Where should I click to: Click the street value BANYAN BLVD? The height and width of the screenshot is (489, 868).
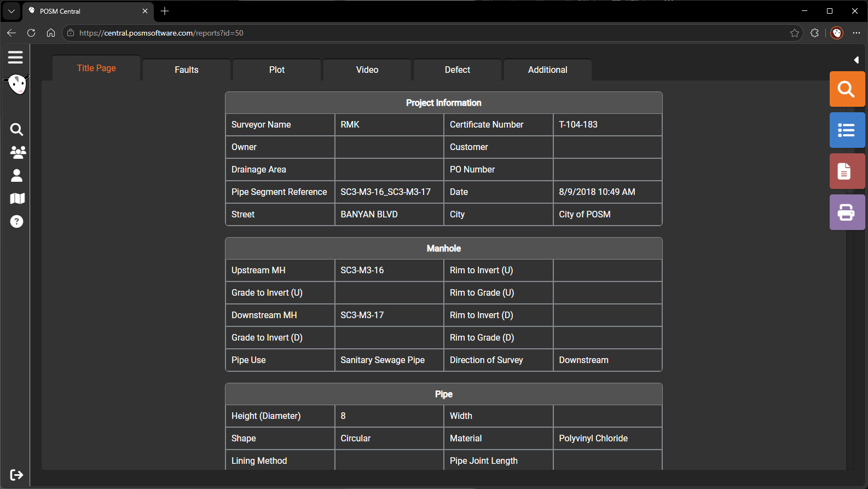pos(369,215)
